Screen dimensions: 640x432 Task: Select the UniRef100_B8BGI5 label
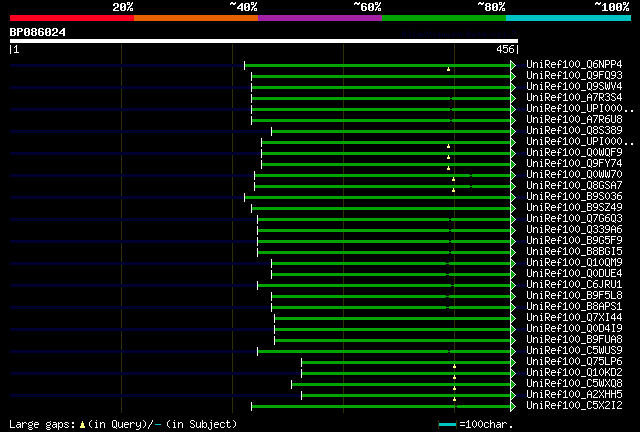coord(574,252)
